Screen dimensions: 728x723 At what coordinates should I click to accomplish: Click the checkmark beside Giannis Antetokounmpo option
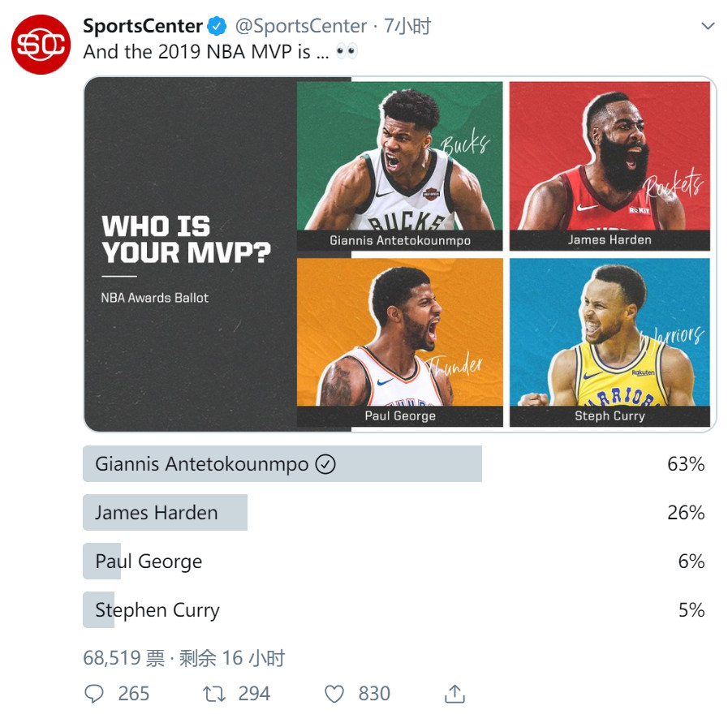325,464
